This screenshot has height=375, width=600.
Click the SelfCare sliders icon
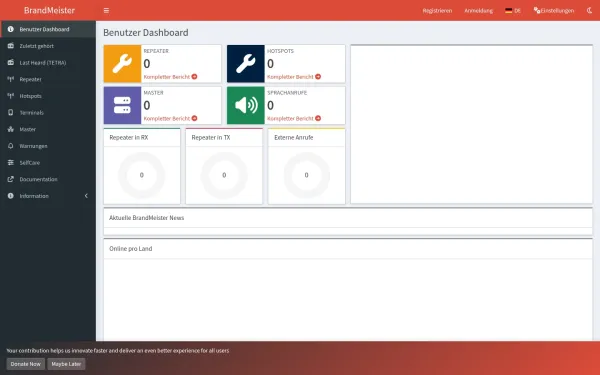coord(11,163)
